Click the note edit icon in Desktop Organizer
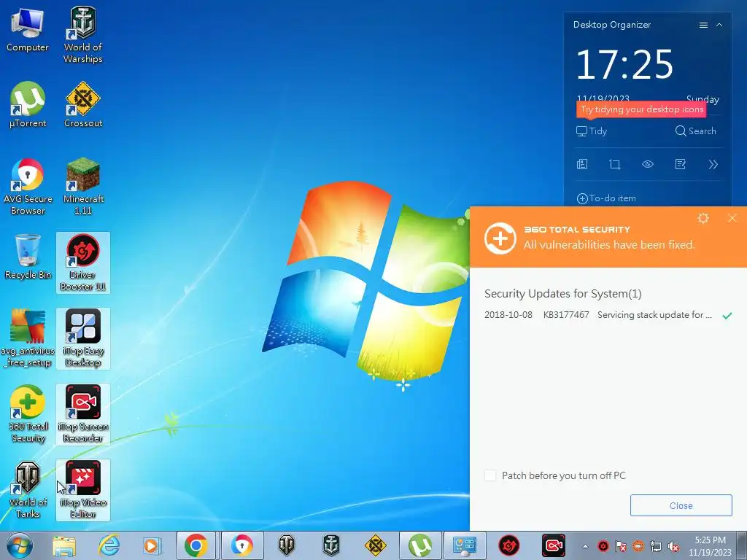Image resolution: width=747 pixels, height=560 pixels. tap(681, 164)
